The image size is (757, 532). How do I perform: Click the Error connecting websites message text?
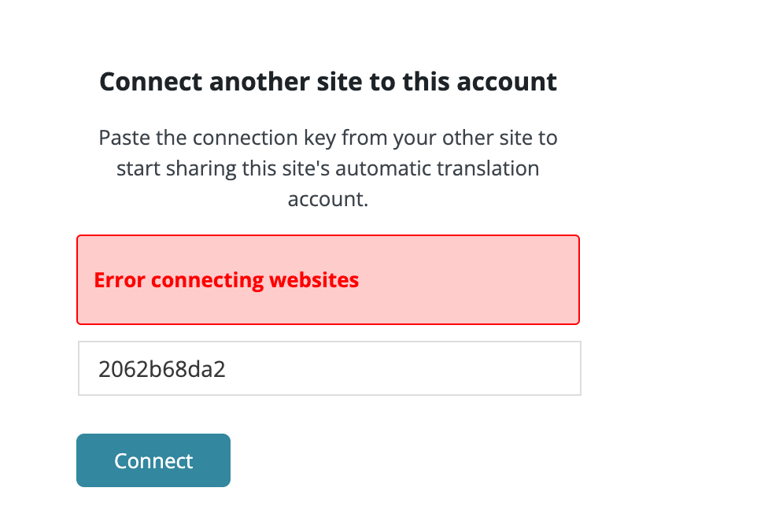point(227,280)
